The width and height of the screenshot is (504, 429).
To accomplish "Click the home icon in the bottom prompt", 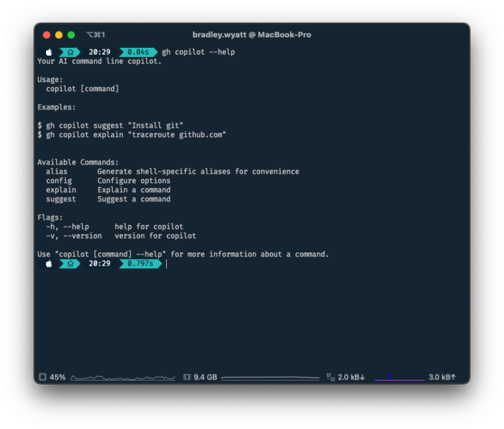I will [x=70, y=264].
